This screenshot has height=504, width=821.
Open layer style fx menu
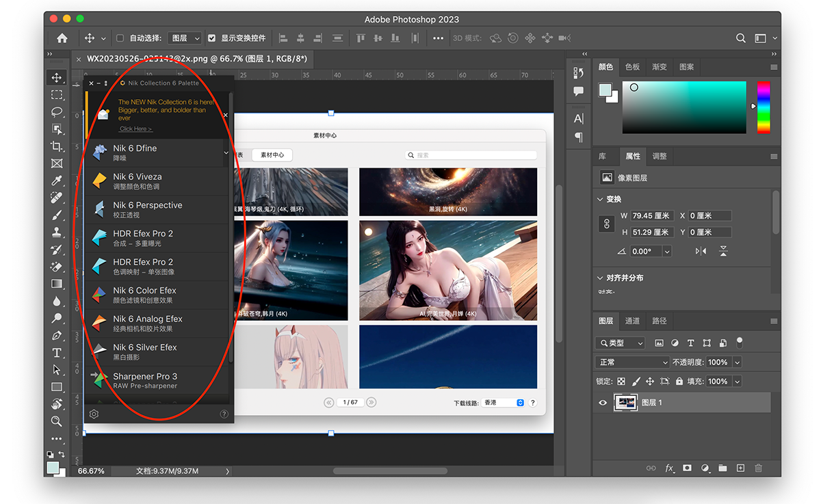670,468
